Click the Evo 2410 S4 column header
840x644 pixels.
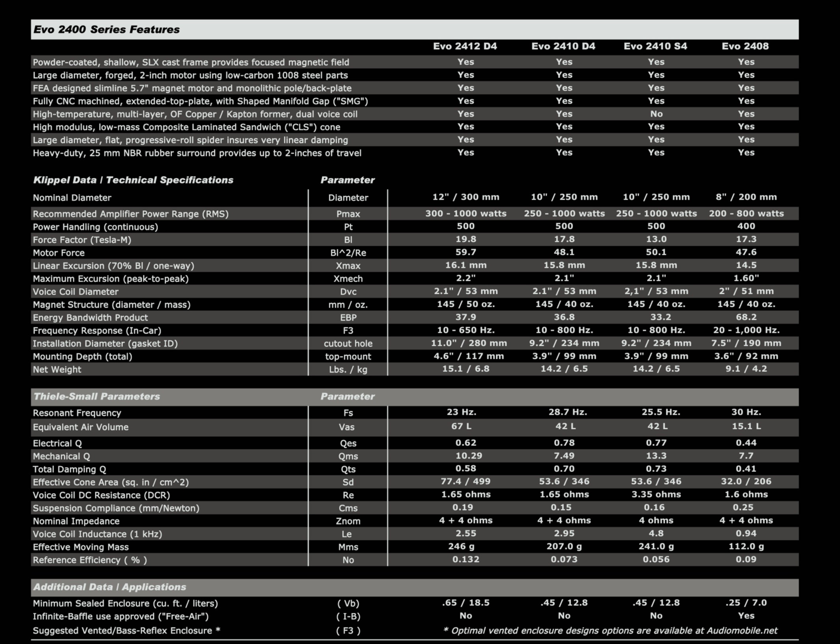[655, 46]
